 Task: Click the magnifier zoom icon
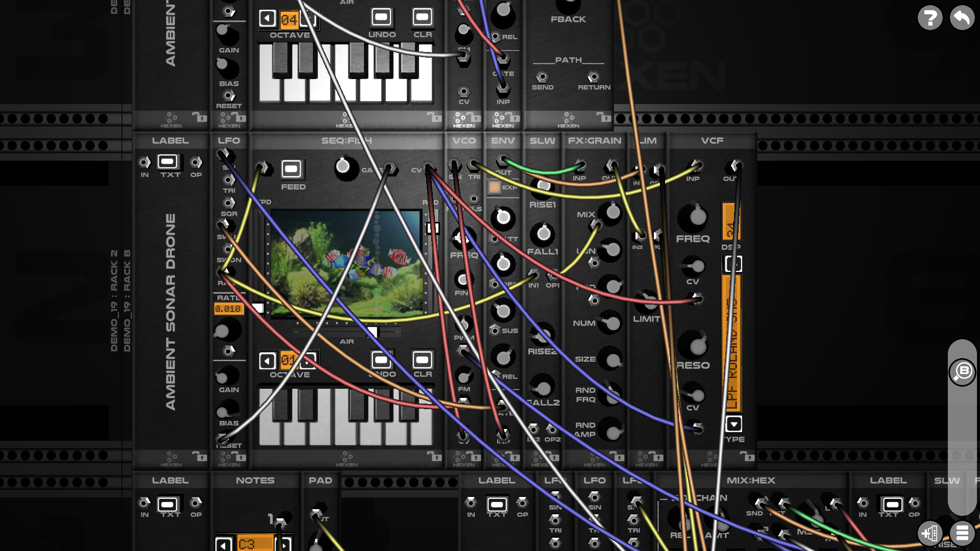962,371
